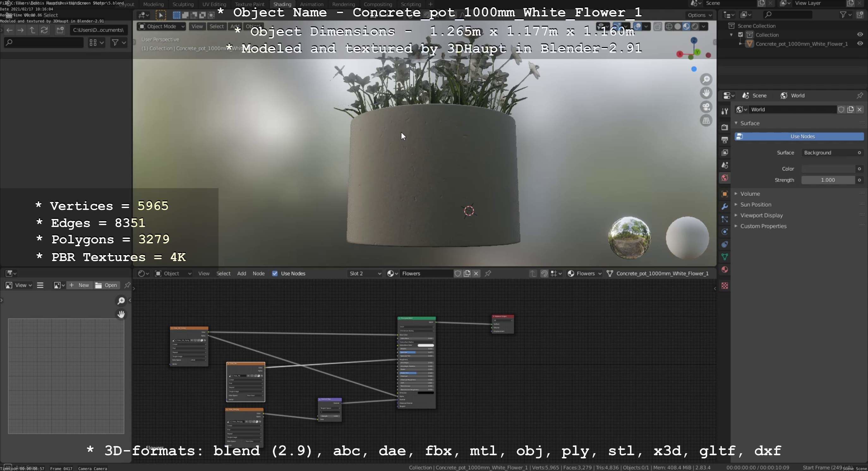Hide the Concrete_pot_1000mm_White_Flower_1 object in outliner
Viewport: 868px width, 471px height.
[x=859, y=44]
